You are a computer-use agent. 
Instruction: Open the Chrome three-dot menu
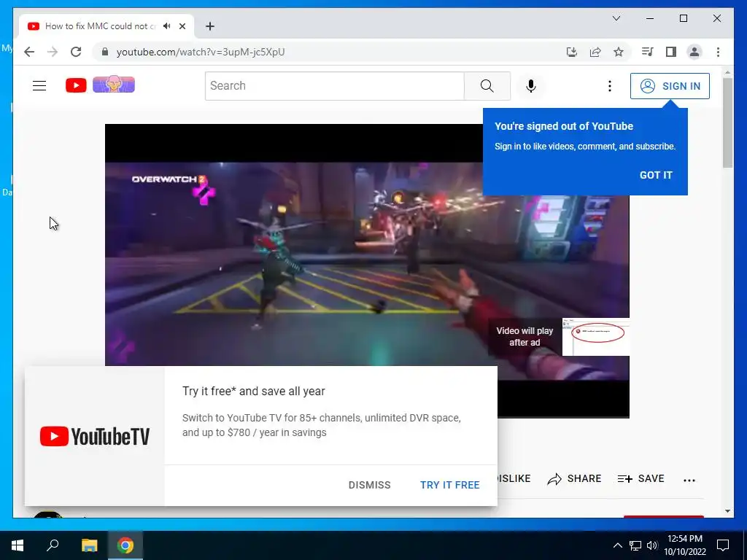click(x=718, y=52)
